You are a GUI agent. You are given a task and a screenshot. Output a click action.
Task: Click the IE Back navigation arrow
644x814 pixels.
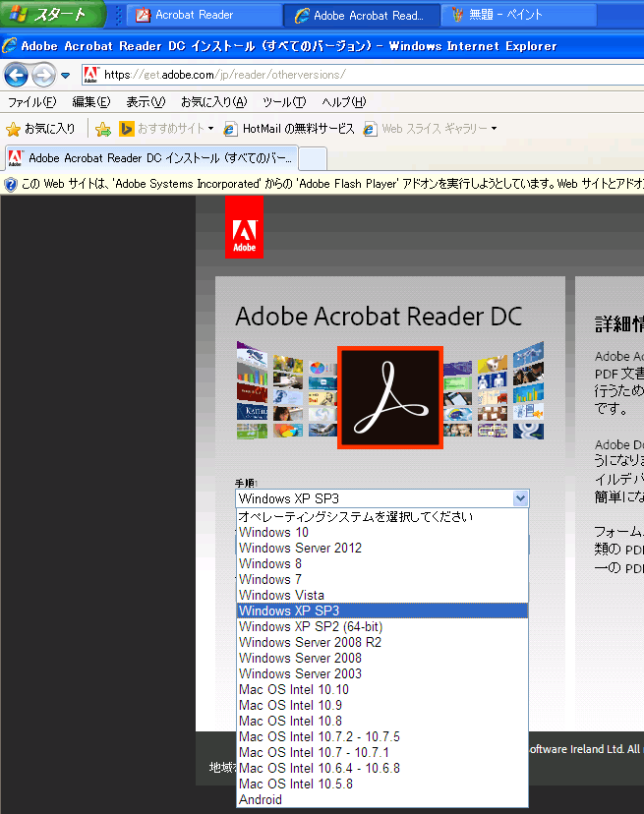tap(16, 76)
